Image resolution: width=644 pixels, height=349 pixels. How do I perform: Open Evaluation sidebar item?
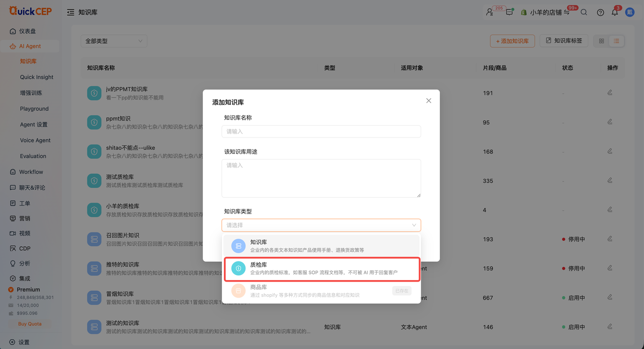click(33, 156)
